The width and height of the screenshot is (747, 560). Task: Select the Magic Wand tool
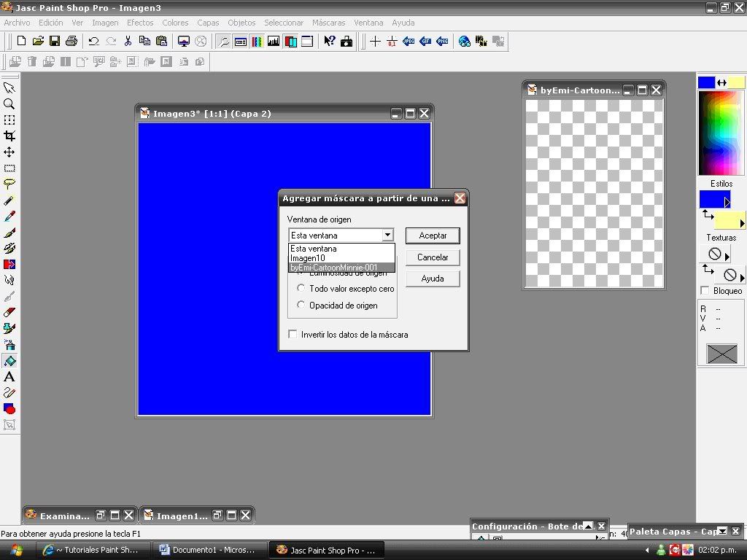tap(9, 200)
